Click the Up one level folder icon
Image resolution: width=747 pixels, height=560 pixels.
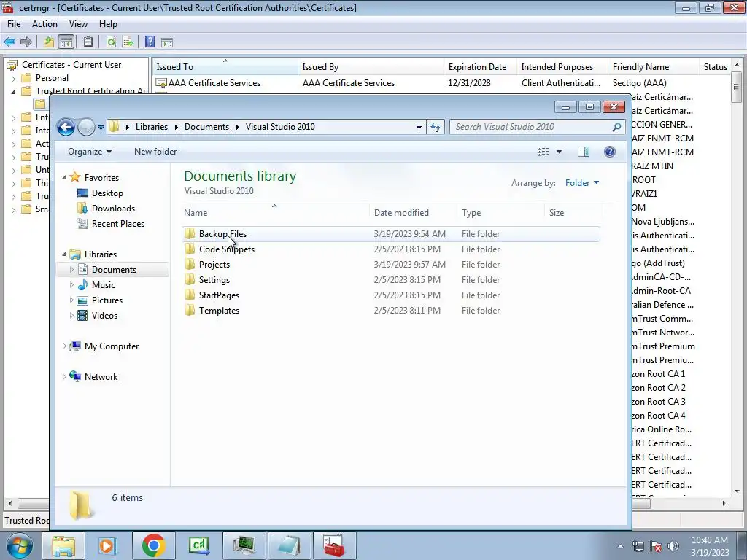point(49,42)
